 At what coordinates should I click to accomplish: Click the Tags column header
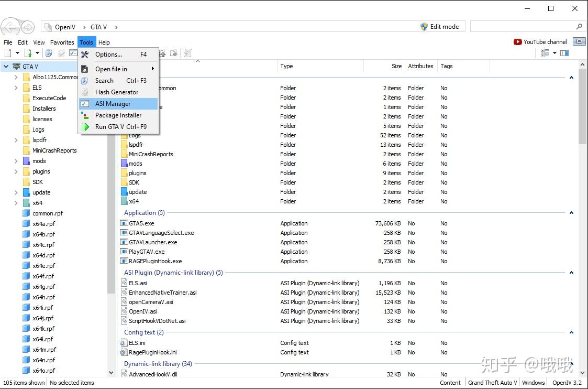pos(464,66)
